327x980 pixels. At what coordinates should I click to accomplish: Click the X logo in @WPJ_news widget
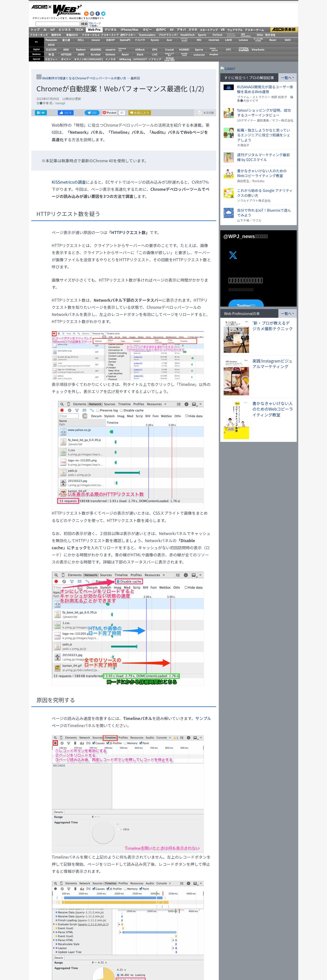pos(233,255)
